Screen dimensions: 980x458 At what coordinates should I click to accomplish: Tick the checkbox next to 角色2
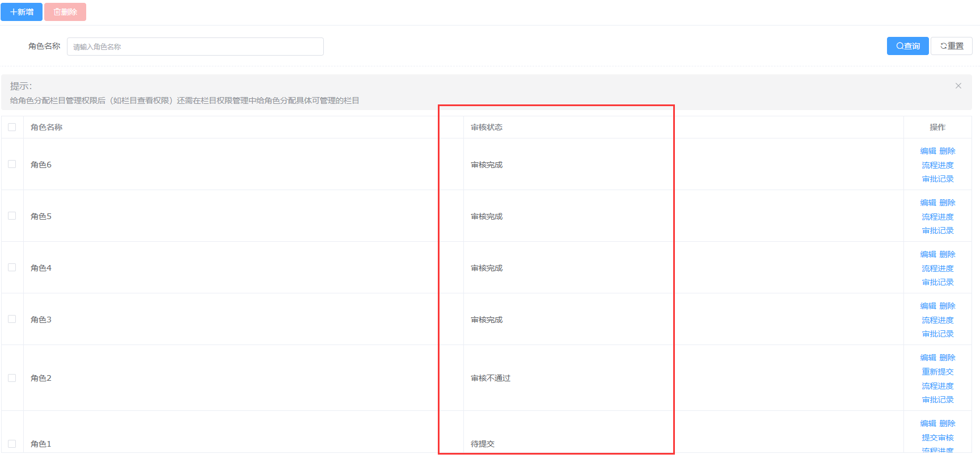[12, 378]
